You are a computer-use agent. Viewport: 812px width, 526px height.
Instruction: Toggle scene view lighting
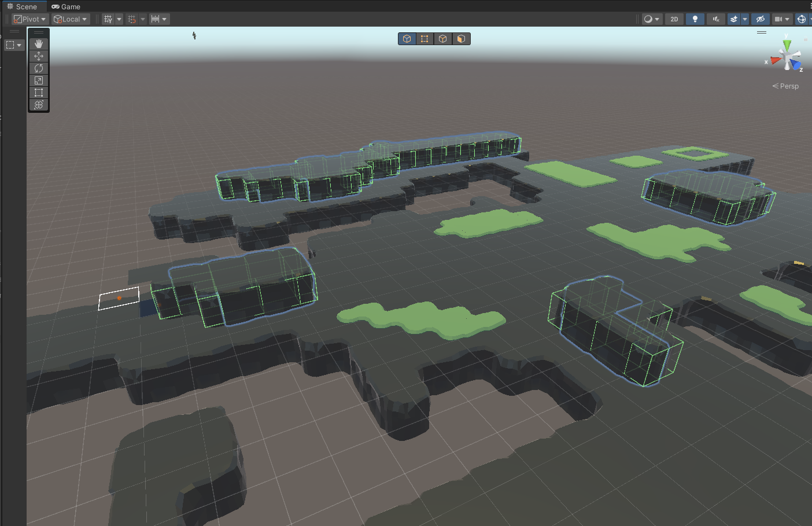coord(695,19)
